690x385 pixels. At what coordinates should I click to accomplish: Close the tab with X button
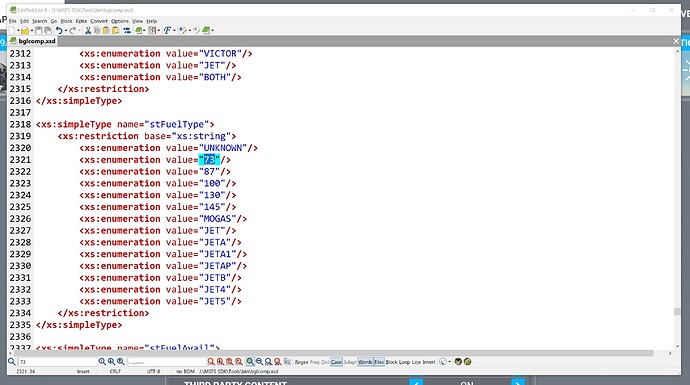[x=676, y=41]
